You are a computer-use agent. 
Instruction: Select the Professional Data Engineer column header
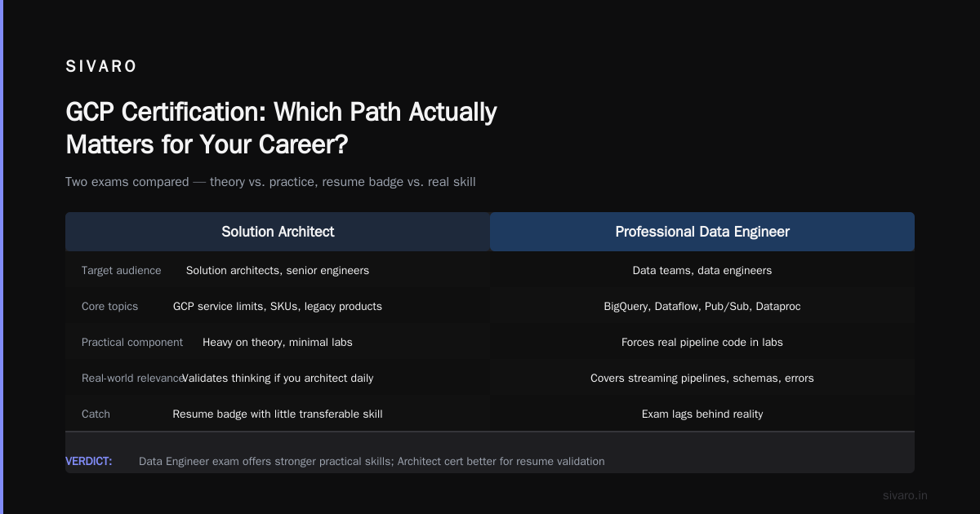tap(702, 232)
